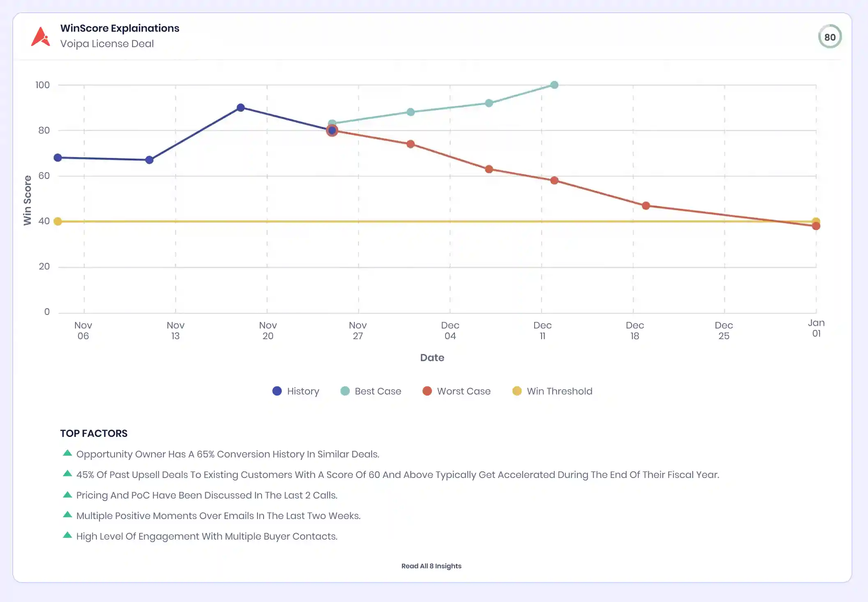
Task: Select the first History point near Nov 06
Action: (x=58, y=158)
